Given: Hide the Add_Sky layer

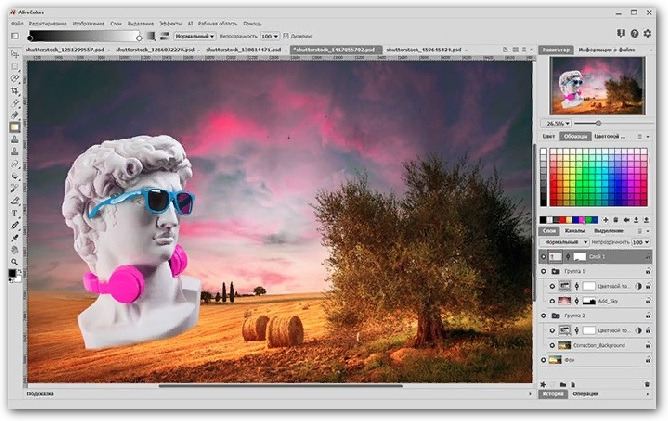Looking at the screenshot, I should 551,299.
